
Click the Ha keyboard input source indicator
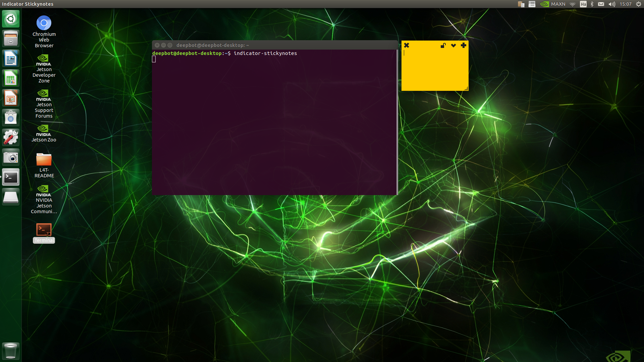(x=583, y=4)
